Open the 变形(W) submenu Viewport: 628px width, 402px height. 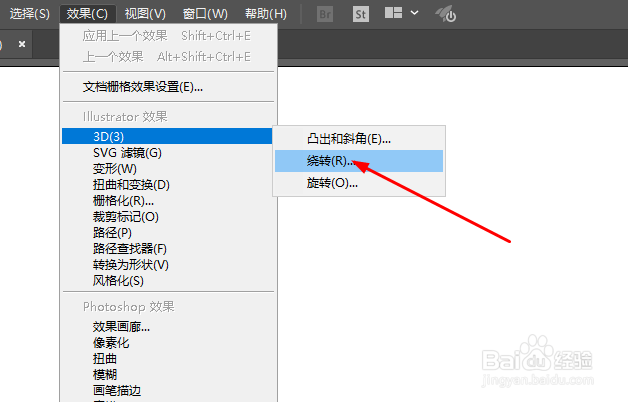(167, 169)
